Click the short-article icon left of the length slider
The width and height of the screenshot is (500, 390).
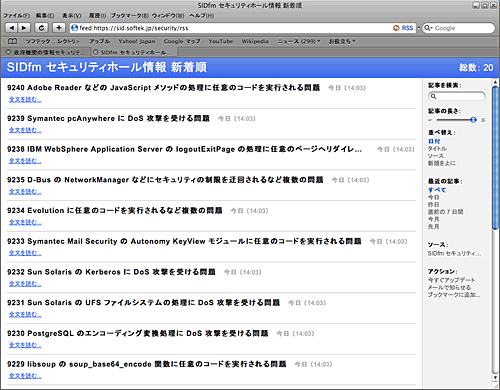click(x=430, y=120)
